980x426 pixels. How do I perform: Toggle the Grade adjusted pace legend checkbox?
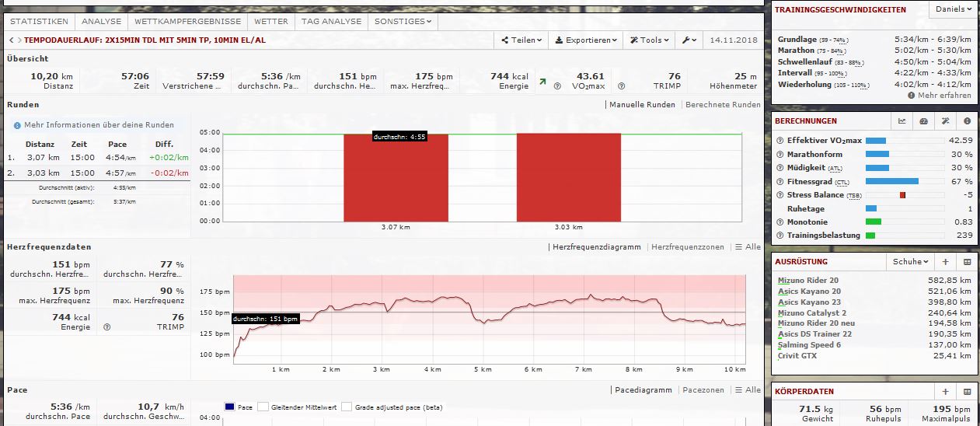(347, 407)
